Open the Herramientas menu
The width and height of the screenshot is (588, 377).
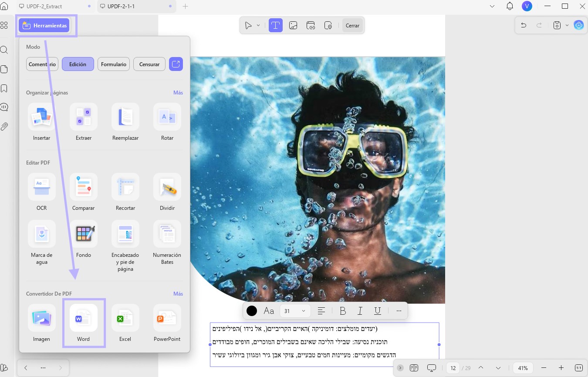tap(44, 26)
